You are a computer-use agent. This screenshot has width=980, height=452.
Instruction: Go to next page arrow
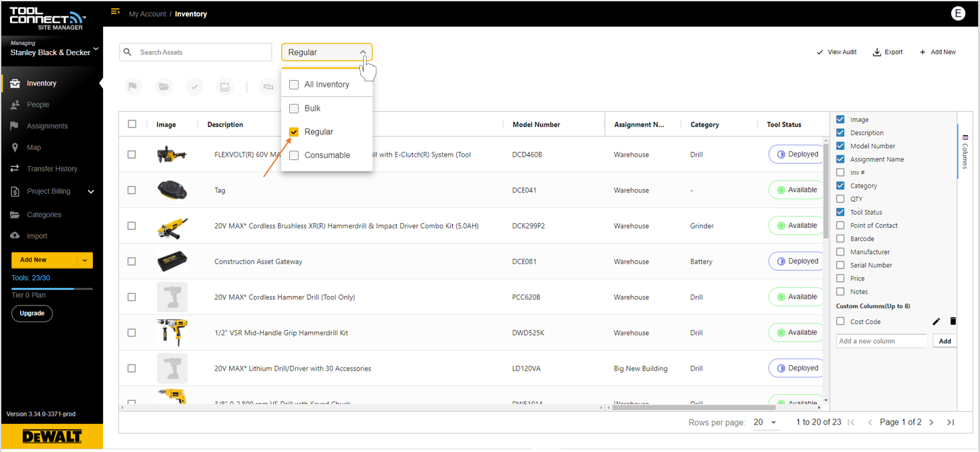932,422
